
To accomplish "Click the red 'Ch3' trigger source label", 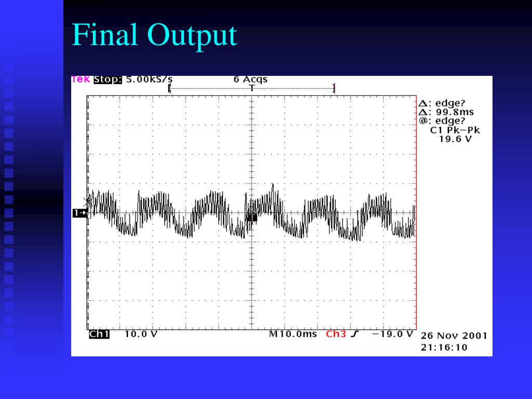I will 336,334.
